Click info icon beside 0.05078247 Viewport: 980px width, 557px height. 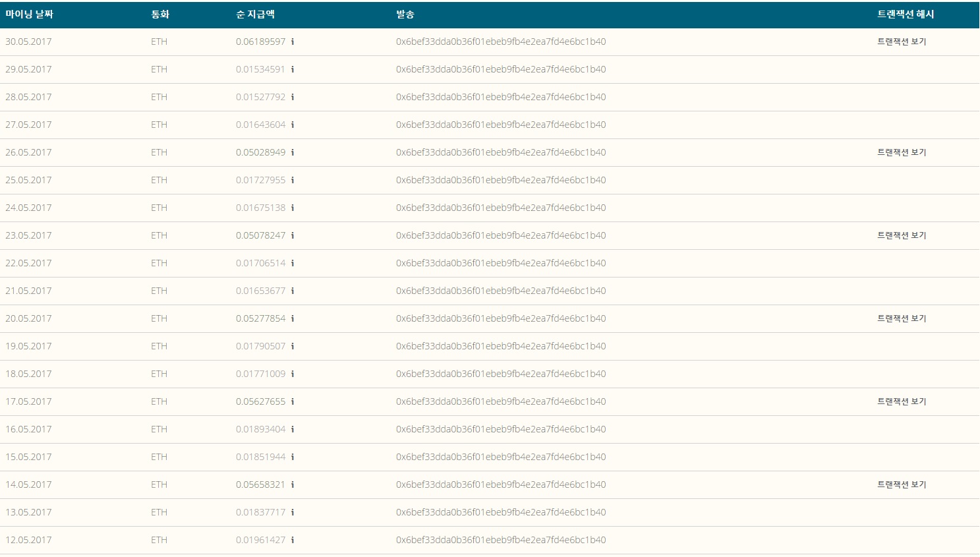coord(293,235)
